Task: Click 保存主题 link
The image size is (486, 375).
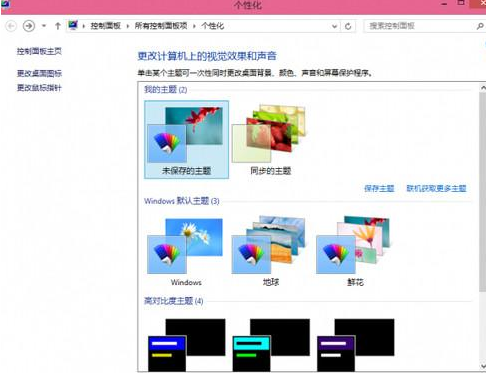Action: point(379,188)
